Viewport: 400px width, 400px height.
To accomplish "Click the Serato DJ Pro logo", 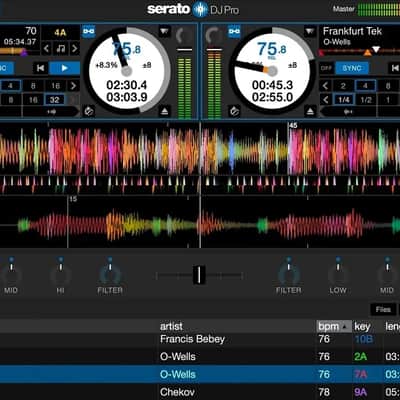I will 193,9.
